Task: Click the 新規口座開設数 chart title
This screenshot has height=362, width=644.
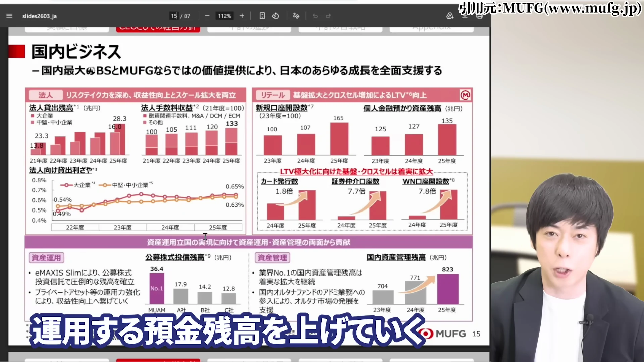Action: (x=282, y=108)
